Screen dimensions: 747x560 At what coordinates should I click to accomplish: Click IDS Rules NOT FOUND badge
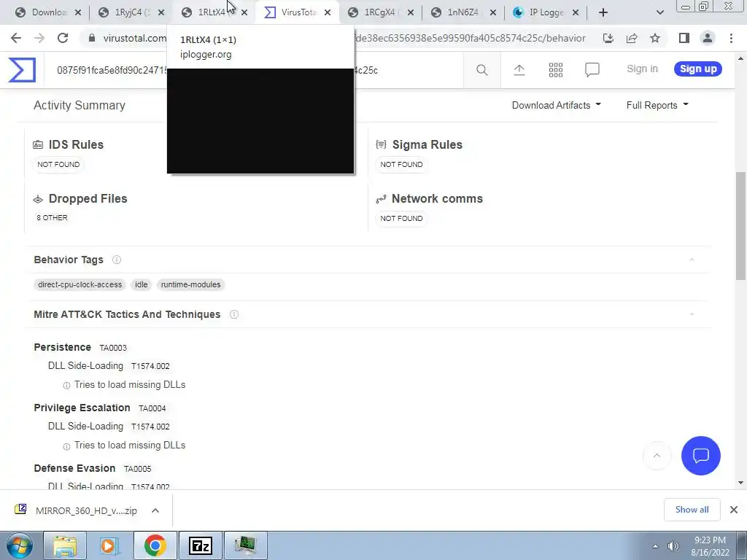58,164
